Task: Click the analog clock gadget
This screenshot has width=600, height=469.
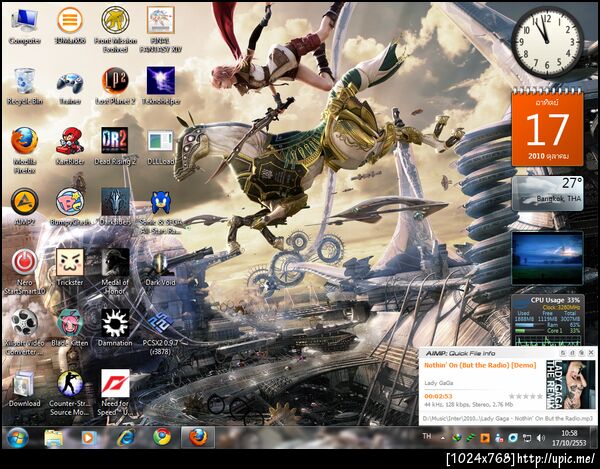Action: point(547,41)
